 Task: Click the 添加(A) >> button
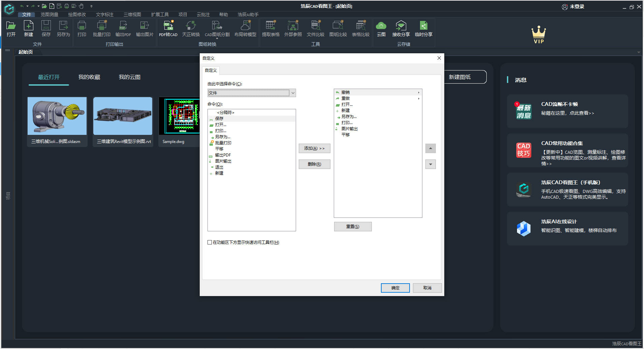point(315,148)
